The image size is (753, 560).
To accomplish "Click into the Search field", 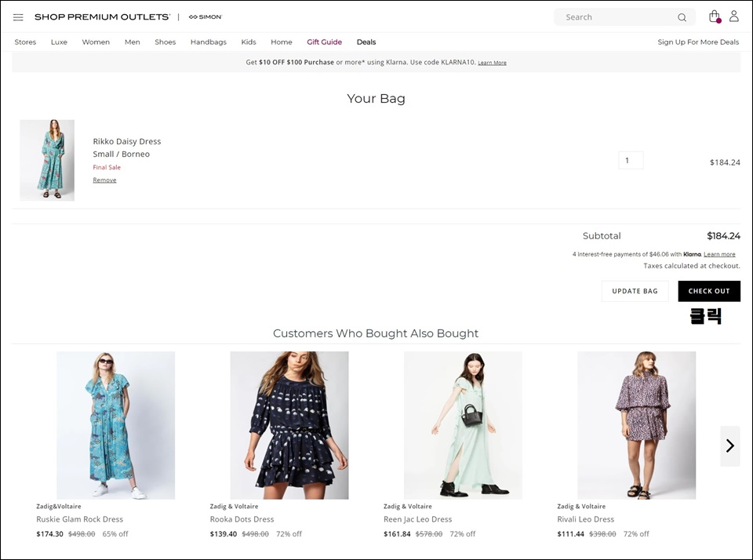I will [624, 17].
